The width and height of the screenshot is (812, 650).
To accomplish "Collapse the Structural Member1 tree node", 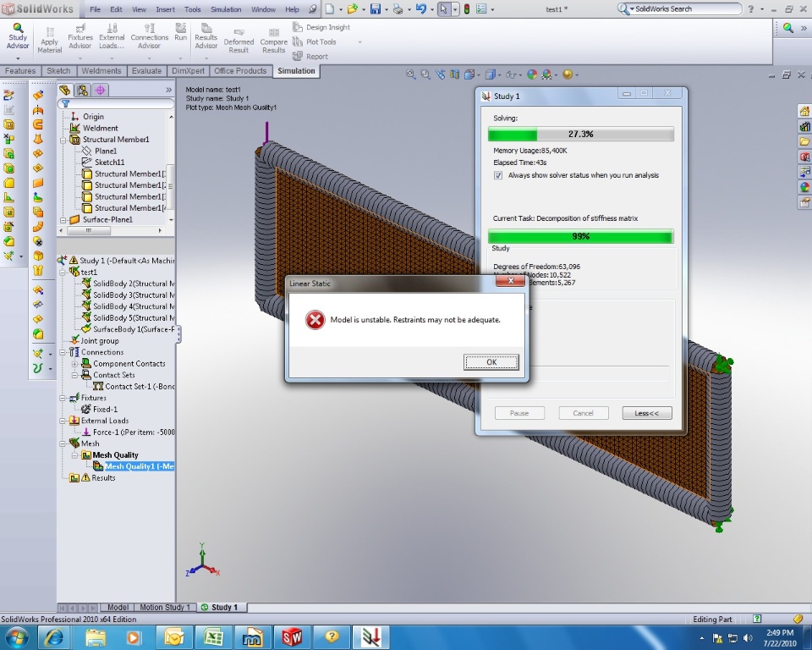I will (x=63, y=140).
